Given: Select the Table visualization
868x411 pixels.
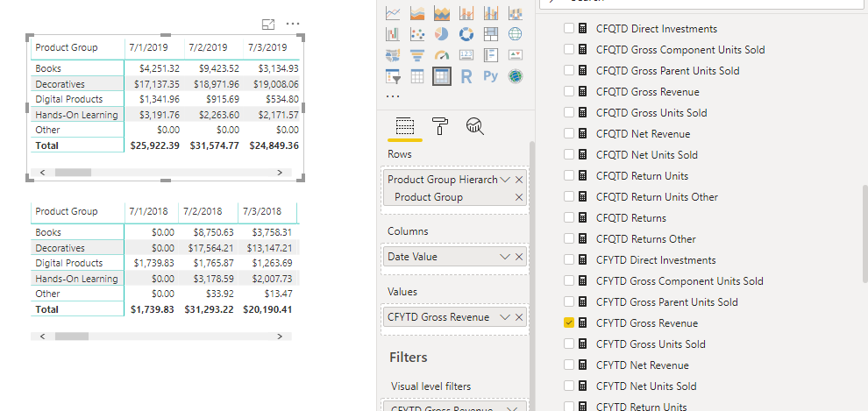Looking at the screenshot, I should click(417, 76).
